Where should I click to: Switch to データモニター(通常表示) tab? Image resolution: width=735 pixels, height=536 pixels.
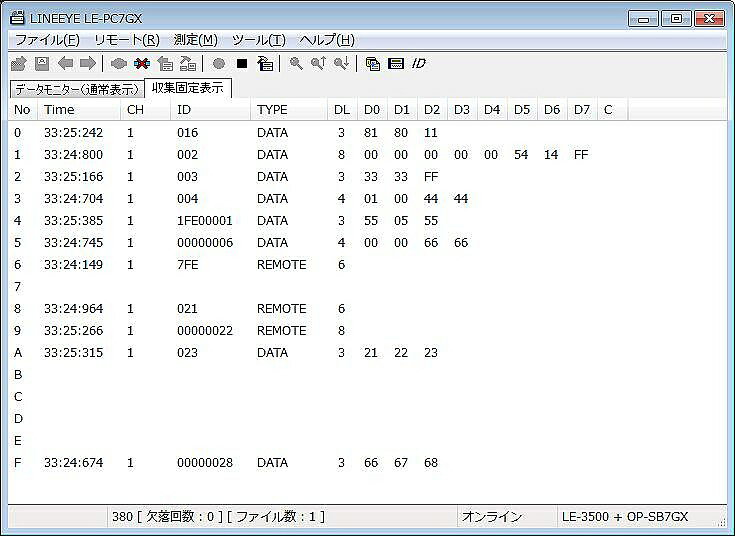(x=77, y=89)
